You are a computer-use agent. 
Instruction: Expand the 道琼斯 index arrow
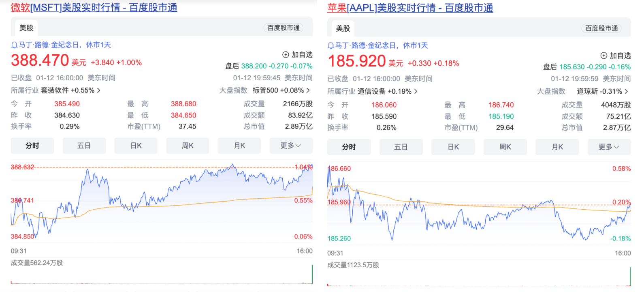tap(626, 92)
